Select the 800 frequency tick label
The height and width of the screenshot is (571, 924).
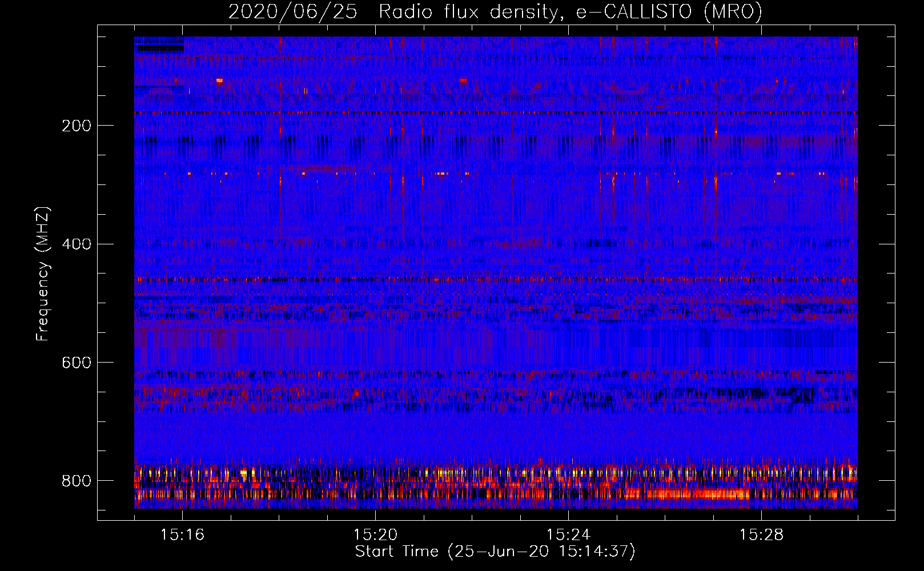tap(77, 481)
